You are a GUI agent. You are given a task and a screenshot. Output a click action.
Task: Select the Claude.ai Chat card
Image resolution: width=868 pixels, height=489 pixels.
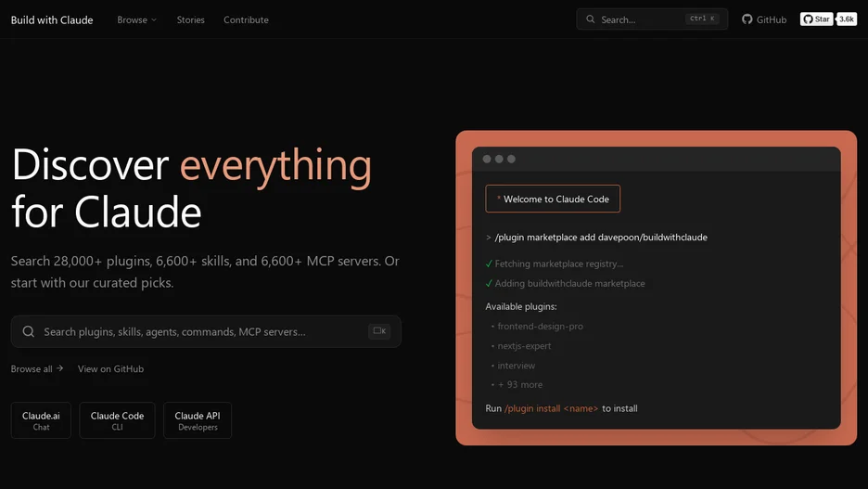[41, 420]
